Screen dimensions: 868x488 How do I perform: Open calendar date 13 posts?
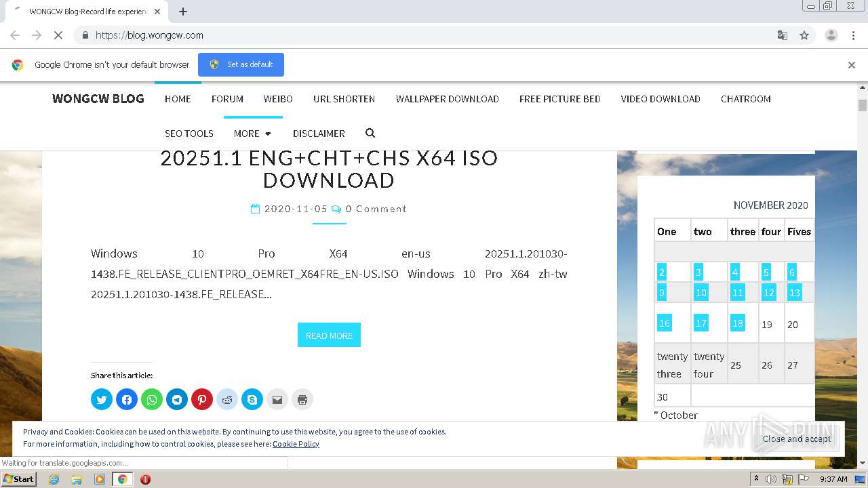click(x=795, y=293)
